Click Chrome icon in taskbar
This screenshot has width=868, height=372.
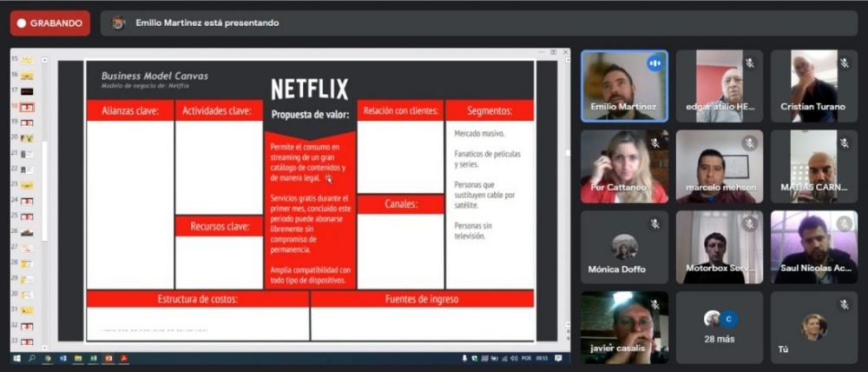48,358
